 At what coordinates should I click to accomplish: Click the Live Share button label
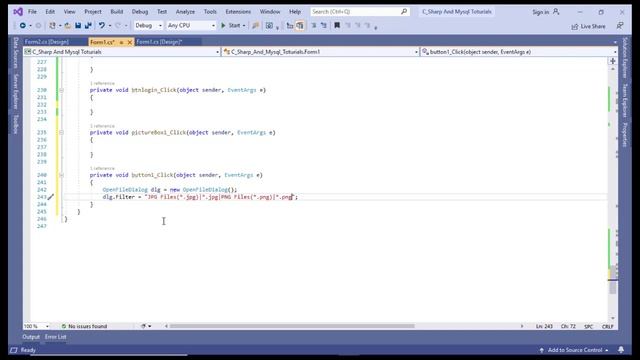point(593,26)
